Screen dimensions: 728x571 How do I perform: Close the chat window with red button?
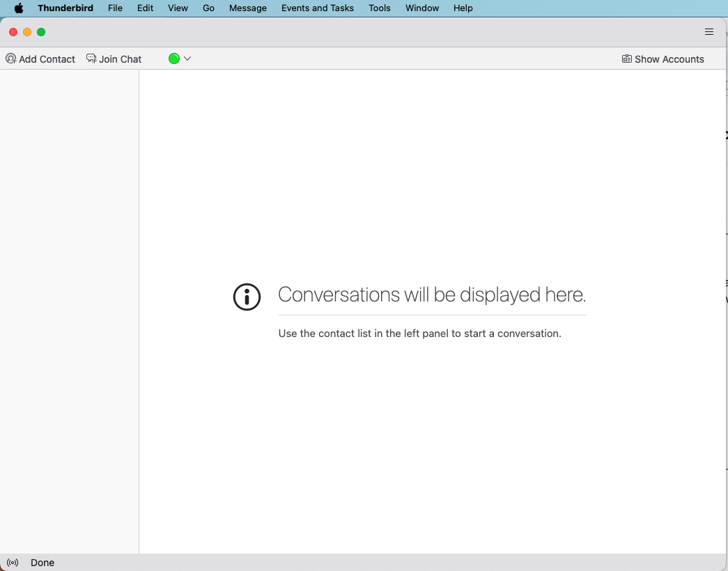[x=13, y=32]
